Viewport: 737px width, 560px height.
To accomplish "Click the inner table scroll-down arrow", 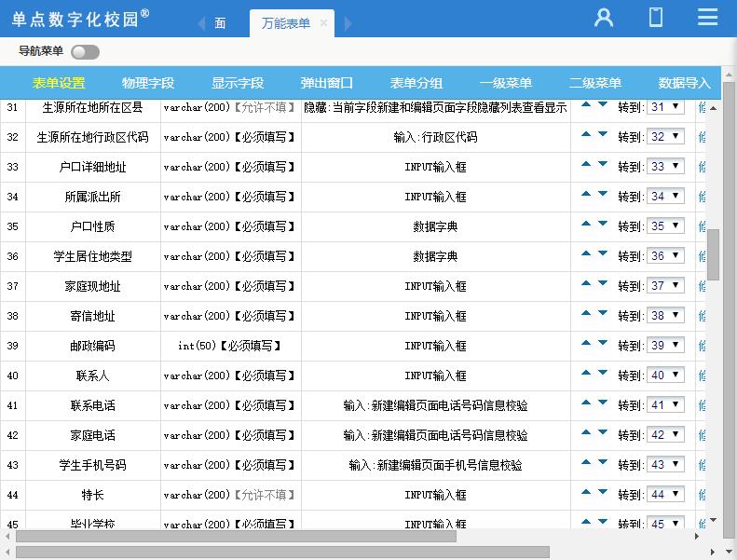I will (x=713, y=520).
